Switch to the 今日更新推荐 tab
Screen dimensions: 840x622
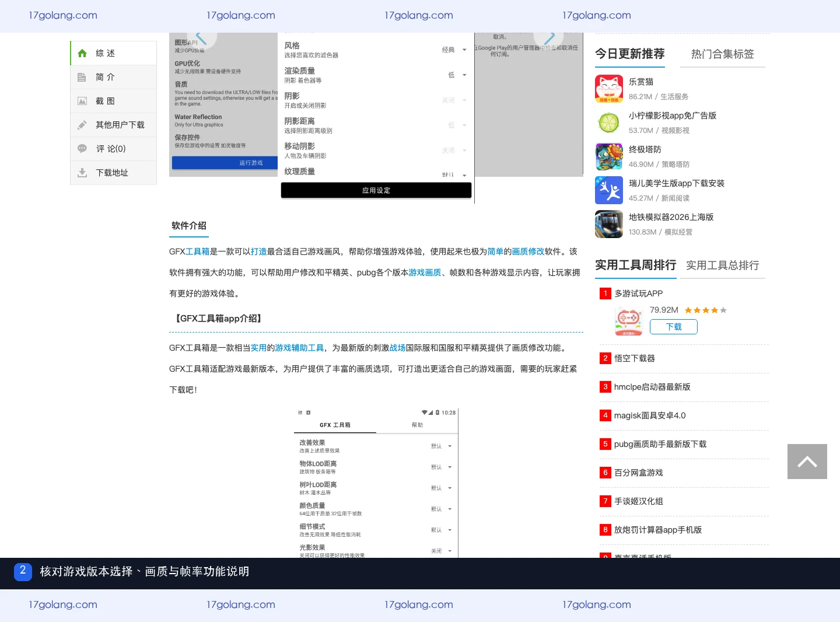coord(630,54)
